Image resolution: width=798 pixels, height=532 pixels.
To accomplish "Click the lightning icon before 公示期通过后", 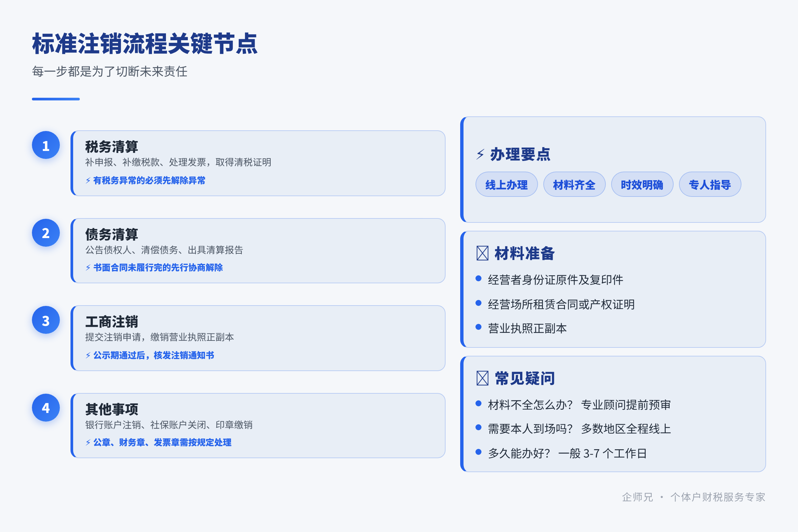I will click(x=88, y=355).
